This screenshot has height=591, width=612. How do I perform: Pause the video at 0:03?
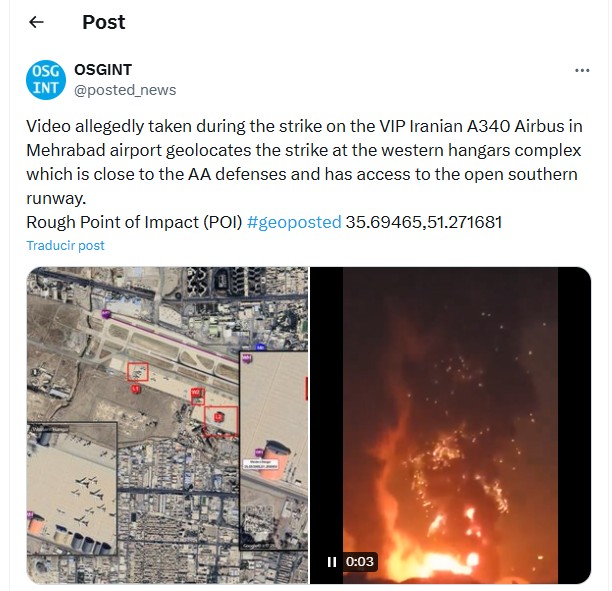[331, 562]
